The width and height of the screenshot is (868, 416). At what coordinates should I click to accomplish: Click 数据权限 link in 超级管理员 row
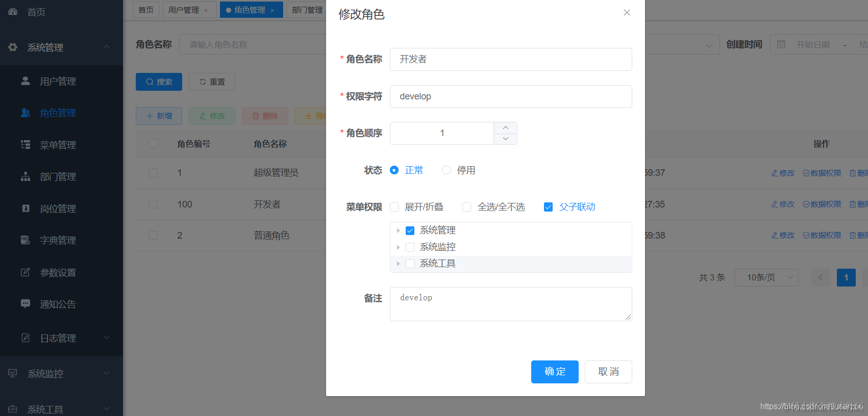[x=822, y=173]
